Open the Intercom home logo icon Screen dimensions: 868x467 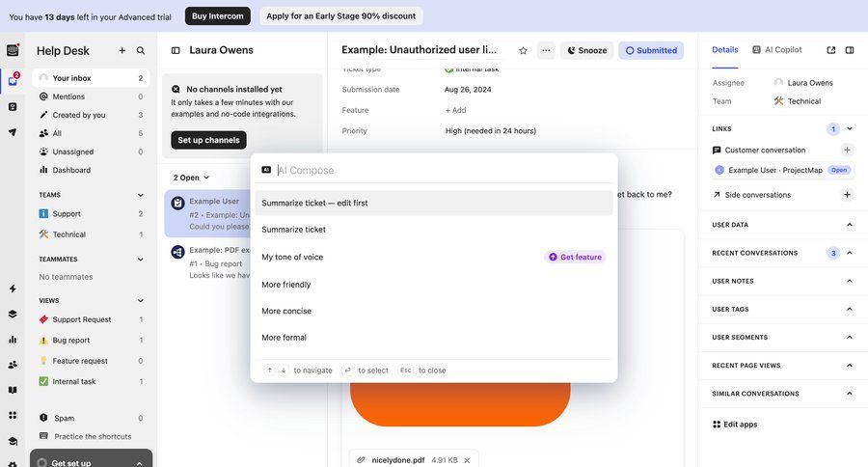point(13,50)
